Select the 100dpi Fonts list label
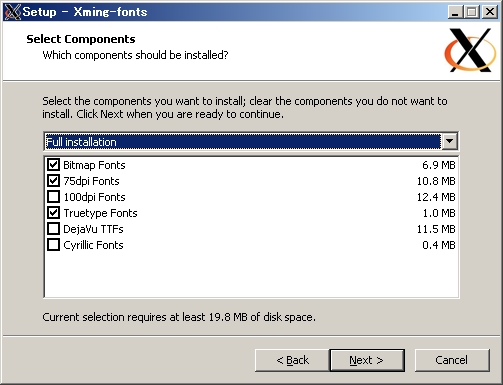The width and height of the screenshot is (503, 385). [94, 197]
